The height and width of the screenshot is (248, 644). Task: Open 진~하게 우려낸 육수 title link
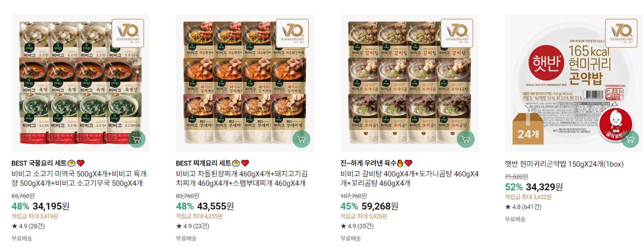tap(376, 163)
